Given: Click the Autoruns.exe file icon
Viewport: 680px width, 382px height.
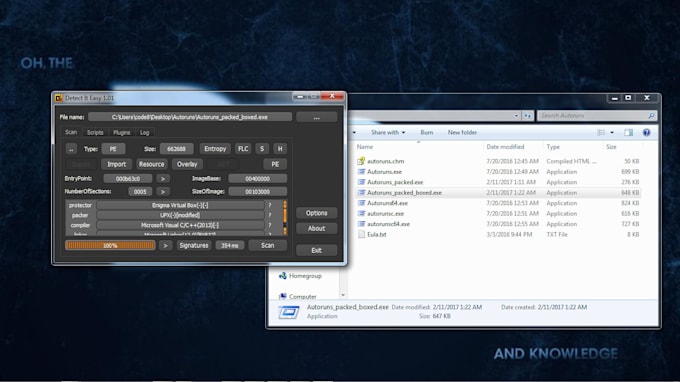Looking at the screenshot, I should [x=361, y=172].
